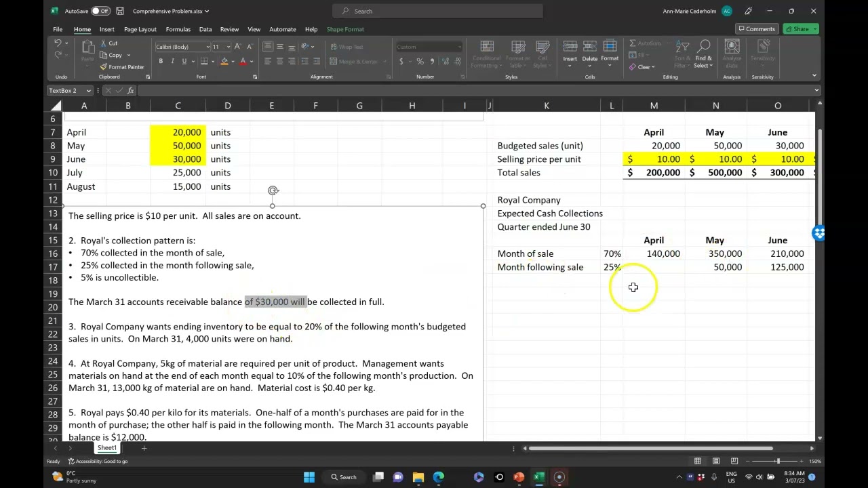Open text Orientation options
Screen dimensions: 868x488
pos(307,46)
